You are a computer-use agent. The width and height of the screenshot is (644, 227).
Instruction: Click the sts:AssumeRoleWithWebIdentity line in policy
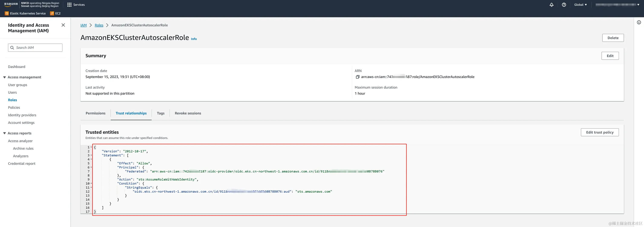(158, 179)
